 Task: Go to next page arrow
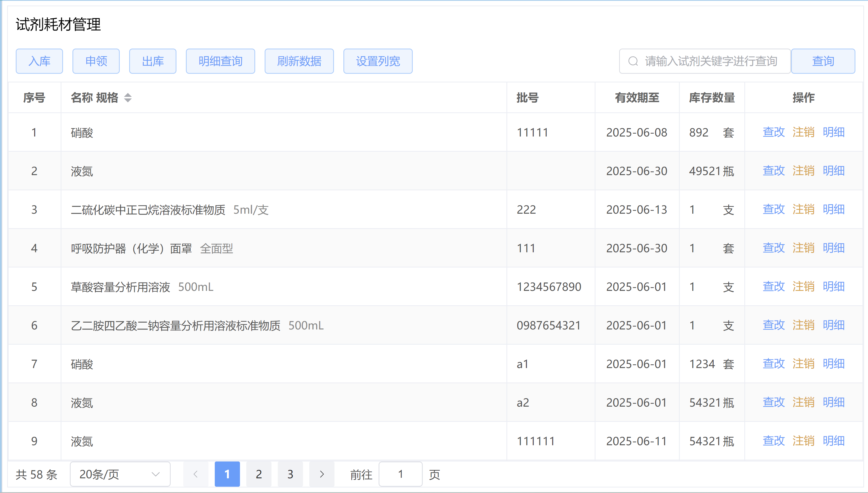322,474
